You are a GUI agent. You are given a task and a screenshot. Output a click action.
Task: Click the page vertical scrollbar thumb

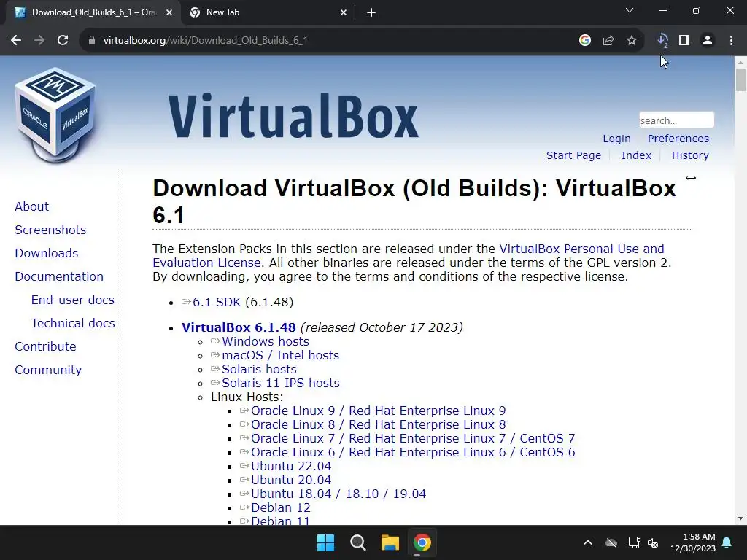(740, 79)
